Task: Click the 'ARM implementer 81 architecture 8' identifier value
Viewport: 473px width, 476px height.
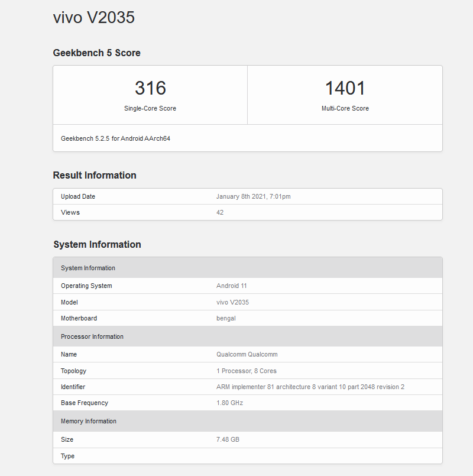Action: pos(310,387)
